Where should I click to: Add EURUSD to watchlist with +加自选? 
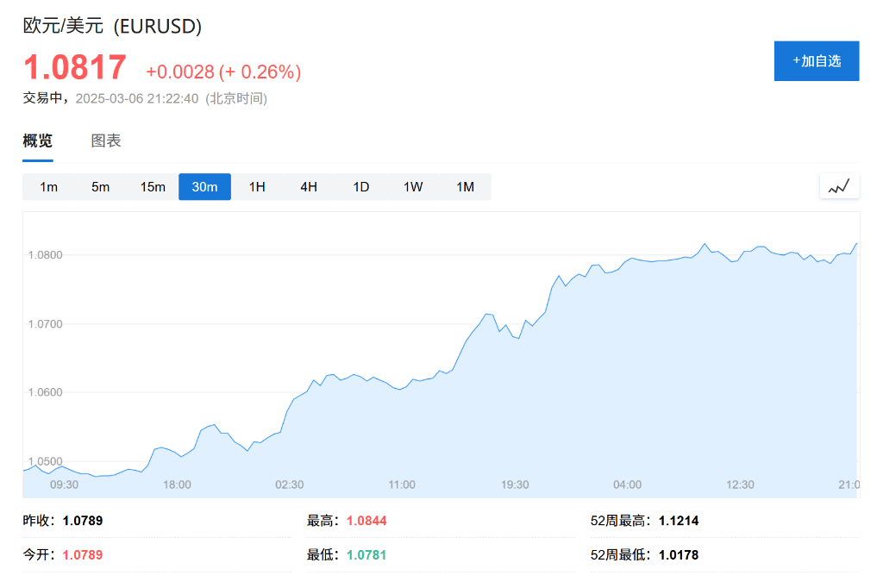tap(817, 61)
